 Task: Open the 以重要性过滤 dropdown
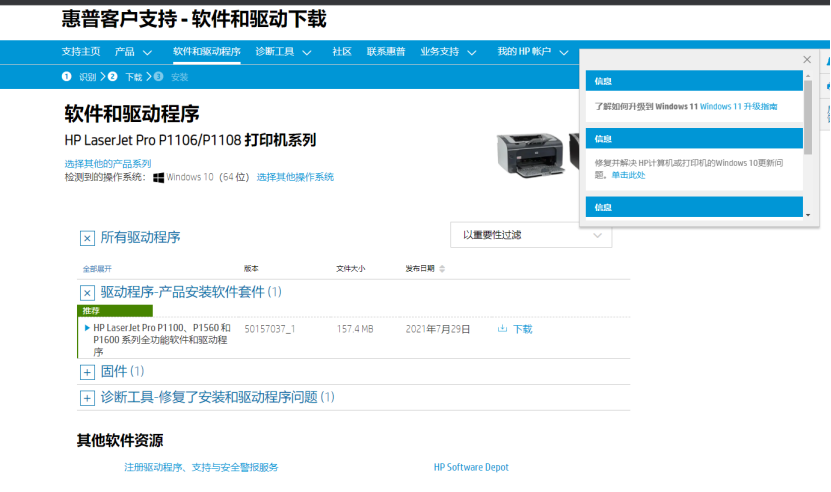tap(531, 235)
